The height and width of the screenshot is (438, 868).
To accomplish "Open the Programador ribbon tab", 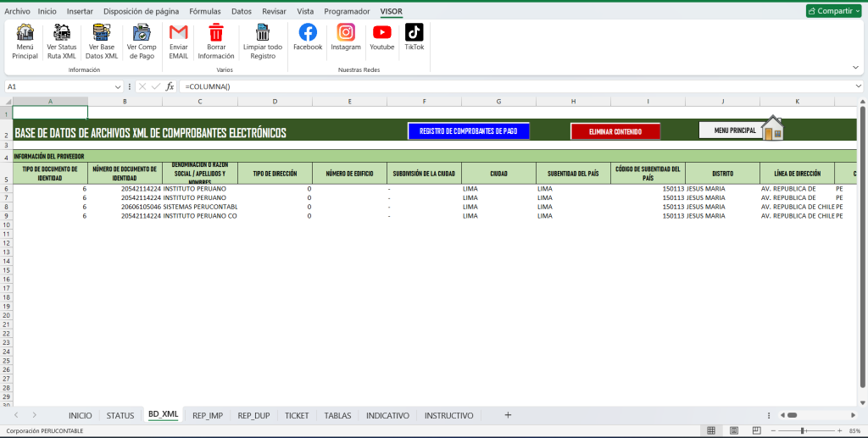I will [x=347, y=11].
